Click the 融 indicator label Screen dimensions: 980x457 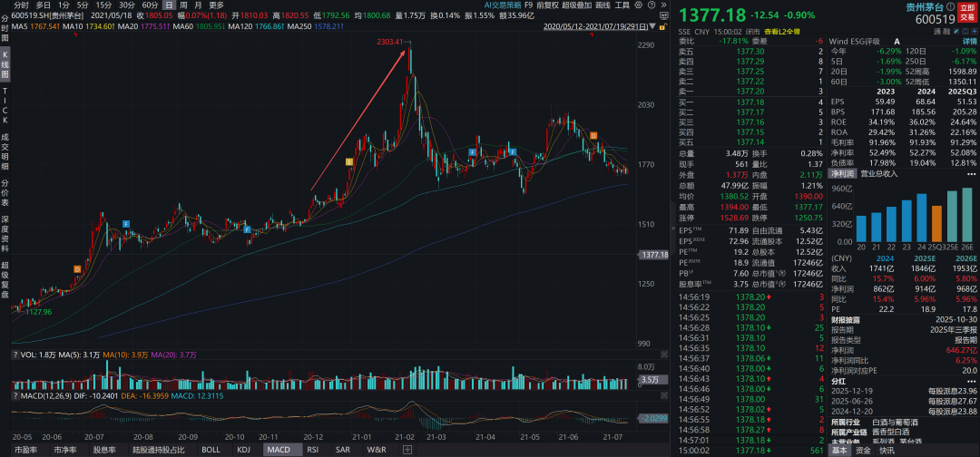(946, 31)
